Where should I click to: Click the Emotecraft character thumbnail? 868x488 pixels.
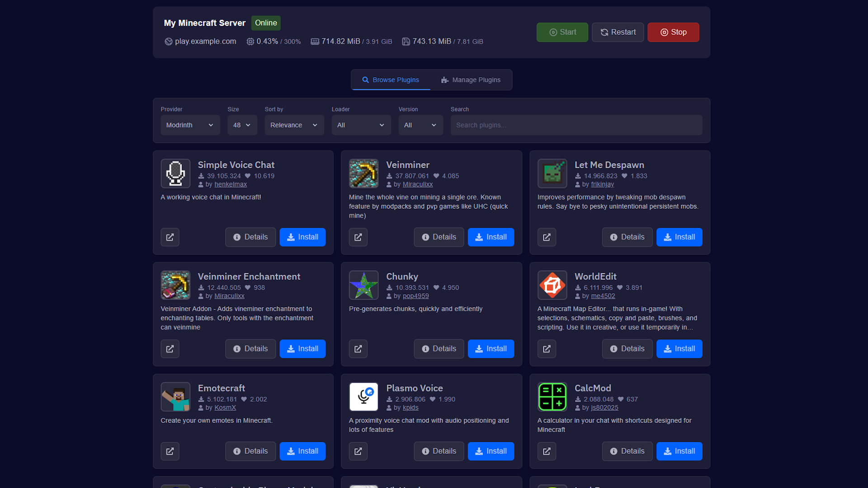click(175, 397)
